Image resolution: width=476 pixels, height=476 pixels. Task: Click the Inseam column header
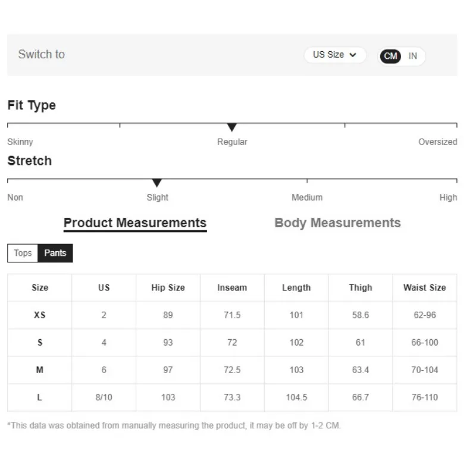pyautogui.click(x=232, y=287)
